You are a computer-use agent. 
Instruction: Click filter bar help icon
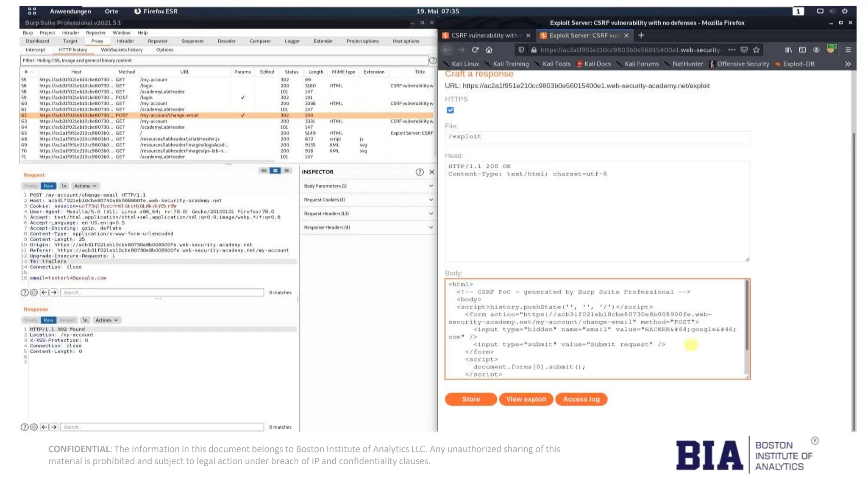click(x=433, y=61)
